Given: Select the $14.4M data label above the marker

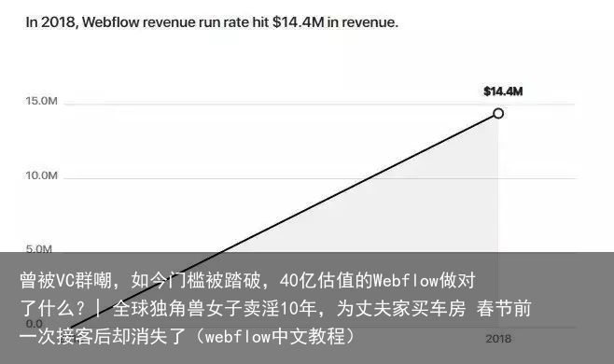Looking at the screenshot, I should click(x=503, y=91).
